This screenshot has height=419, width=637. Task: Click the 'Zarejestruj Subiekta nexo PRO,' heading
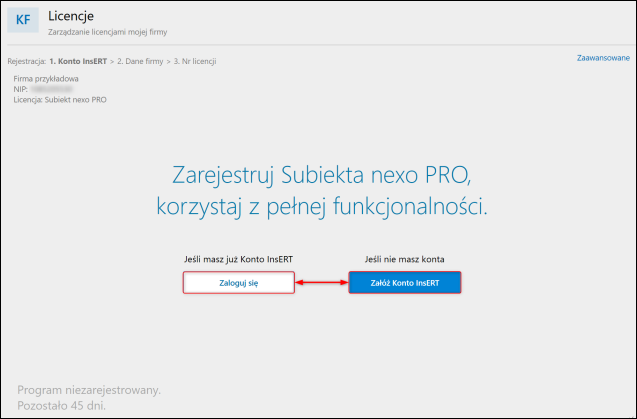tap(321, 176)
